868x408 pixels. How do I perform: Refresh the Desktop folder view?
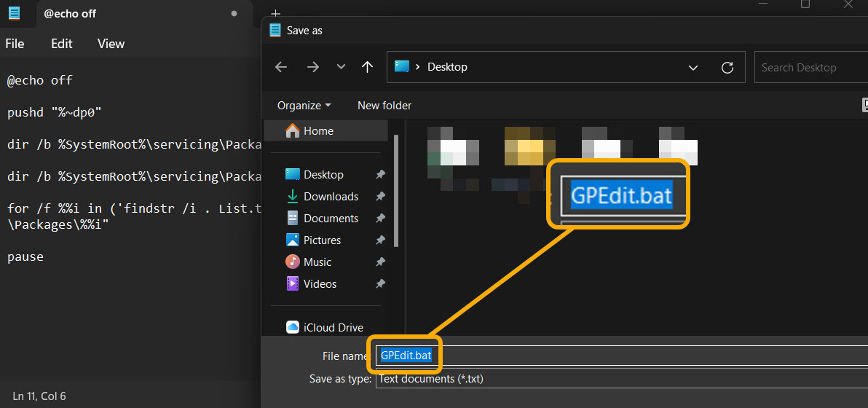coord(727,68)
